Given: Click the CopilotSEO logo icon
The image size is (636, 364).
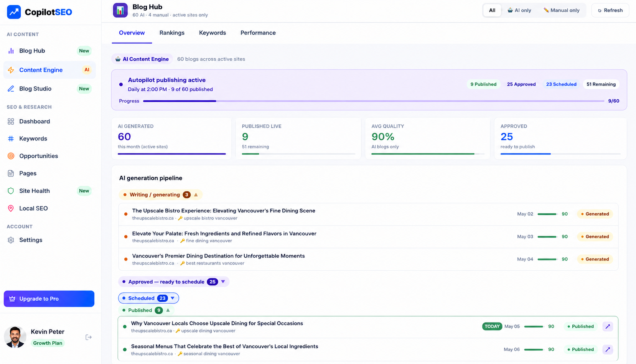Looking at the screenshot, I should (x=14, y=12).
